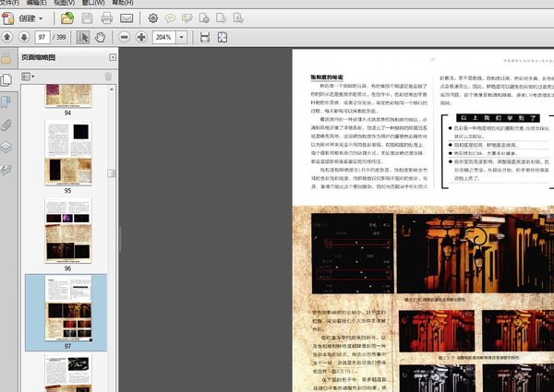Open the zoom percentage dropdown
Image resolution: width=554 pixels, height=392 pixels.
(182, 37)
